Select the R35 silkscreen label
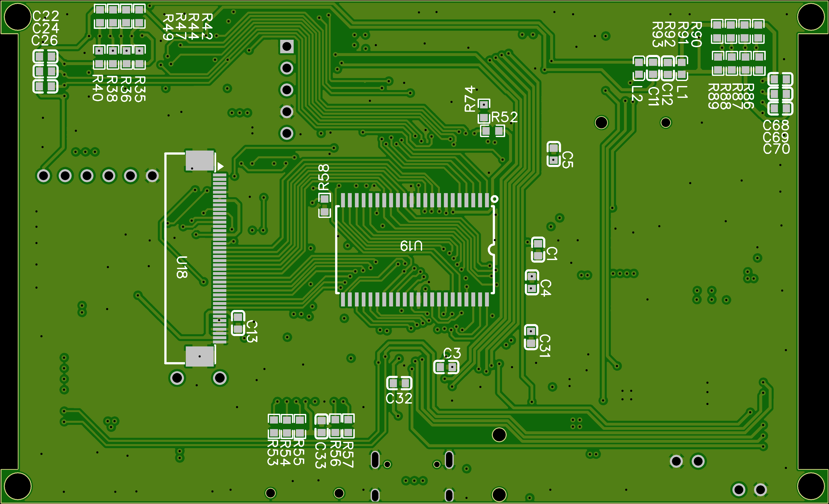 tap(140, 89)
